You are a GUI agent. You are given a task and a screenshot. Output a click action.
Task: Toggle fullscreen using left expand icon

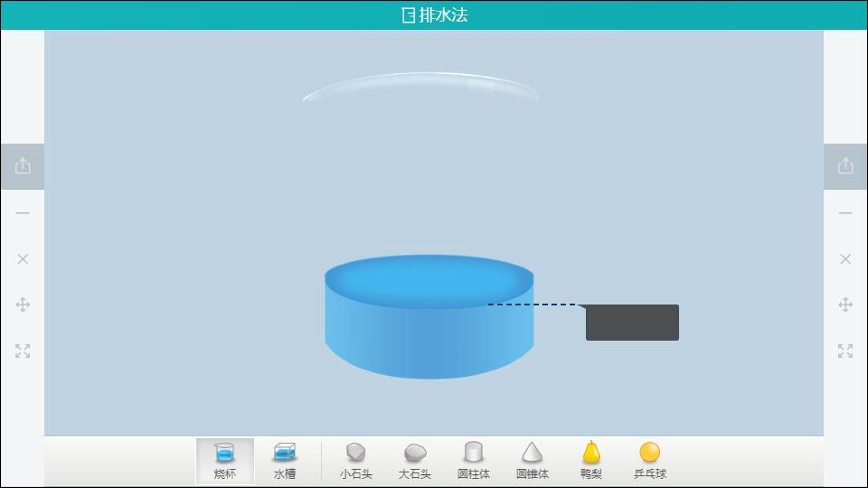coord(22,351)
